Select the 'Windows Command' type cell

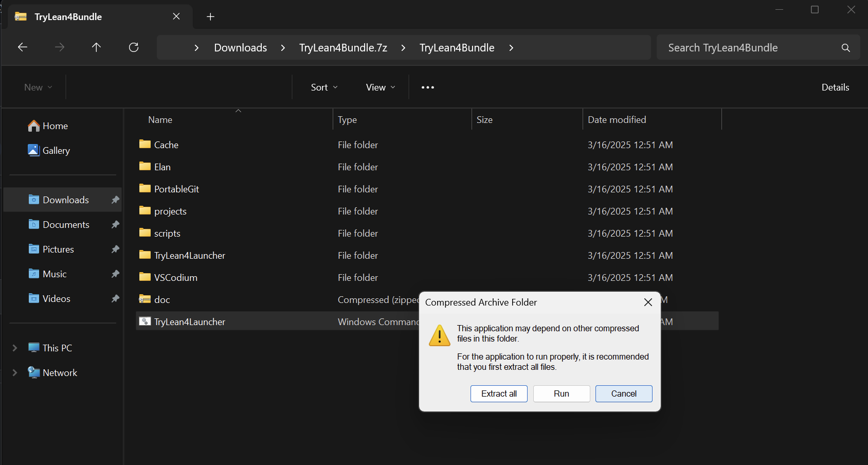(x=378, y=322)
